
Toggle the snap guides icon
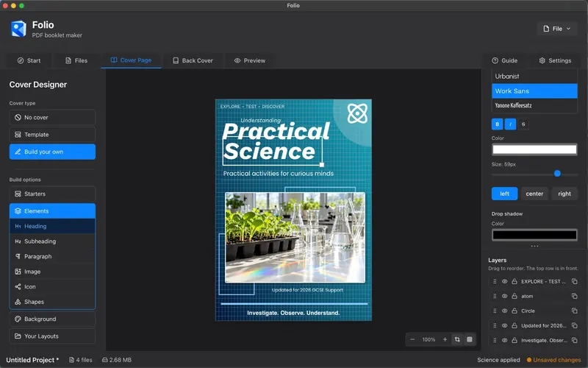coord(457,339)
